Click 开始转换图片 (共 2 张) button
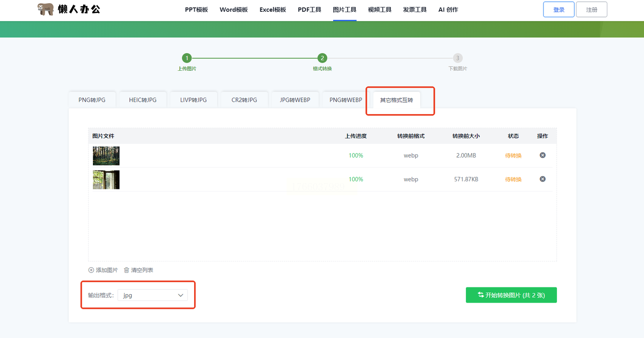 click(511, 295)
